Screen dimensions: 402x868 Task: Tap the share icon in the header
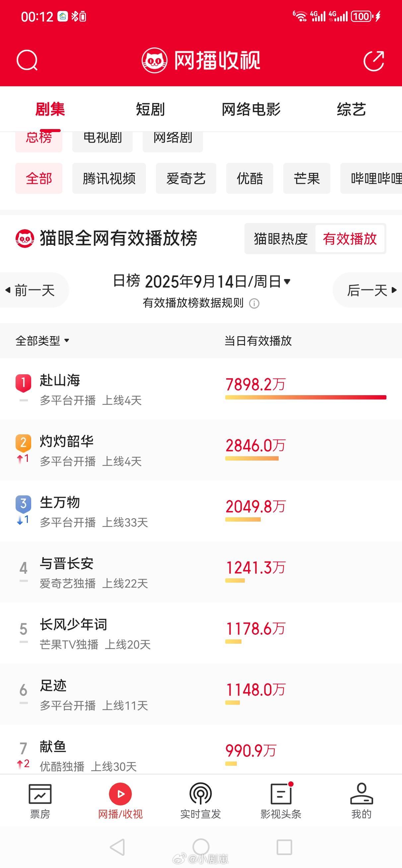pos(374,61)
